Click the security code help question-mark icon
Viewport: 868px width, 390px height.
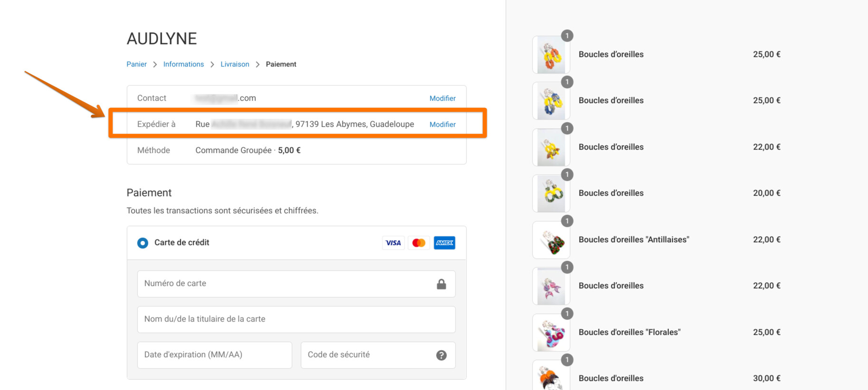pos(441,355)
